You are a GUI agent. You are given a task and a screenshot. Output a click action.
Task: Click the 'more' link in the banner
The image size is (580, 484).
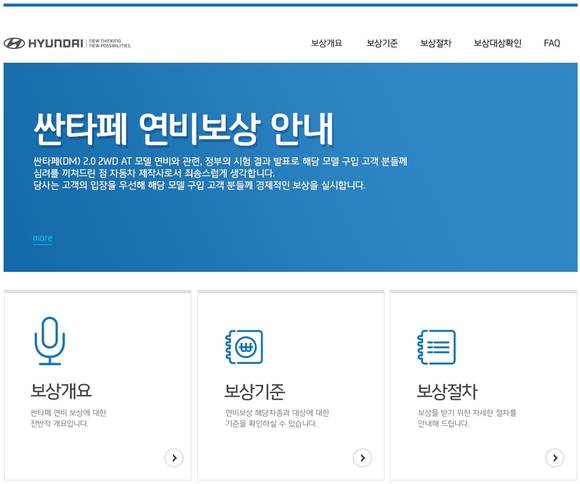coord(43,238)
